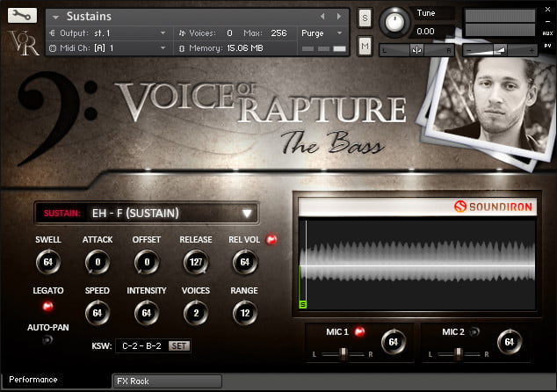557x392 pixels.
Task: Expand the Sustains instrument name dropdown
Action: tap(55, 17)
